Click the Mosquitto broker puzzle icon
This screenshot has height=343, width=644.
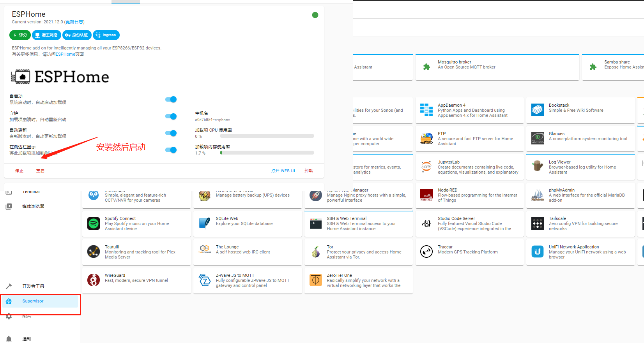click(426, 67)
